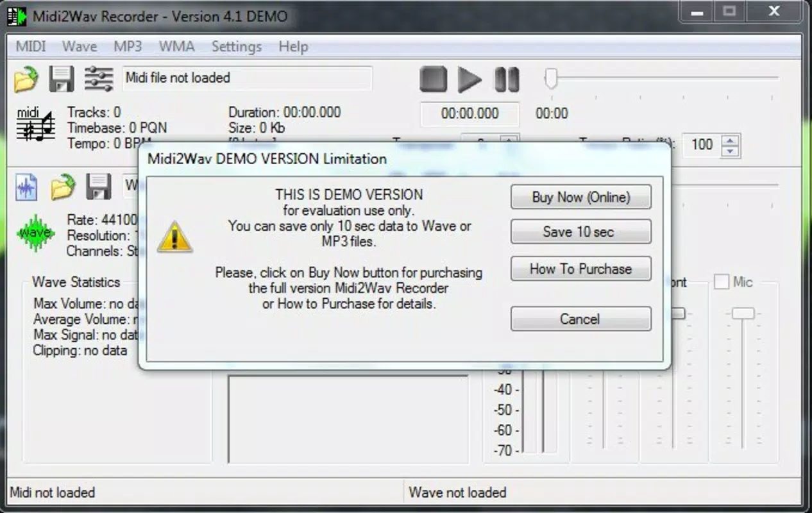Open the MIDI menu

(x=31, y=47)
